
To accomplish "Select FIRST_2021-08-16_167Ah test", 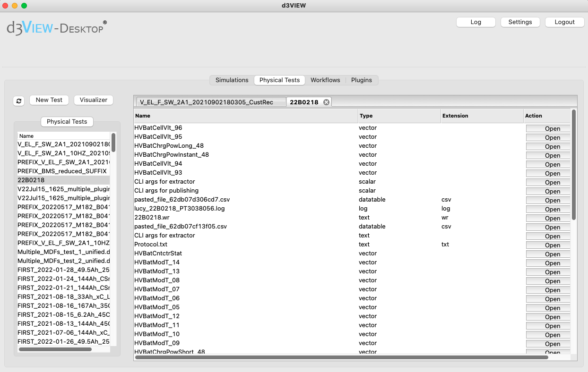I will pyautogui.click(x=64, y=305).
